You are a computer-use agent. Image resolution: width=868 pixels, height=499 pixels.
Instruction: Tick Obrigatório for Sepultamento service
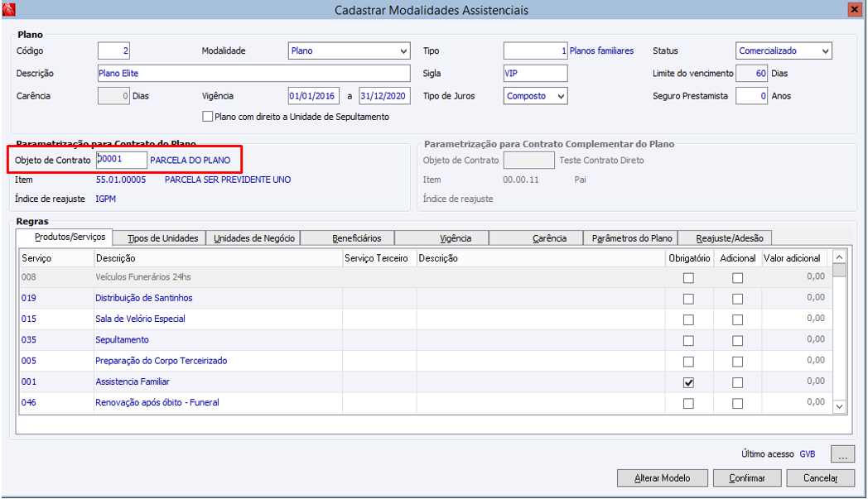tap(688, 340)
